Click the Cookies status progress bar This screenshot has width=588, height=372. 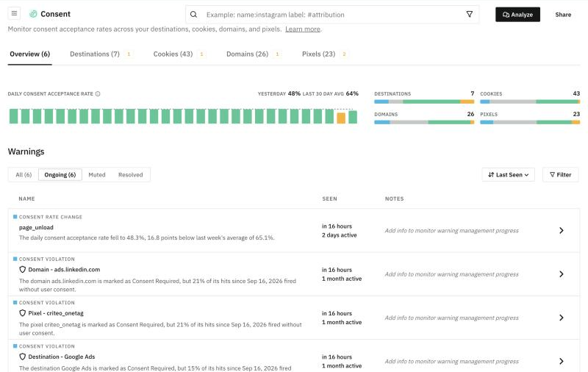tap(530, 101)
